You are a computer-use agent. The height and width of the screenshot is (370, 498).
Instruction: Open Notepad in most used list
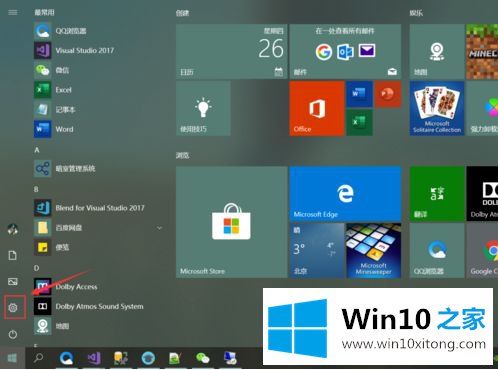pos(97,110)
